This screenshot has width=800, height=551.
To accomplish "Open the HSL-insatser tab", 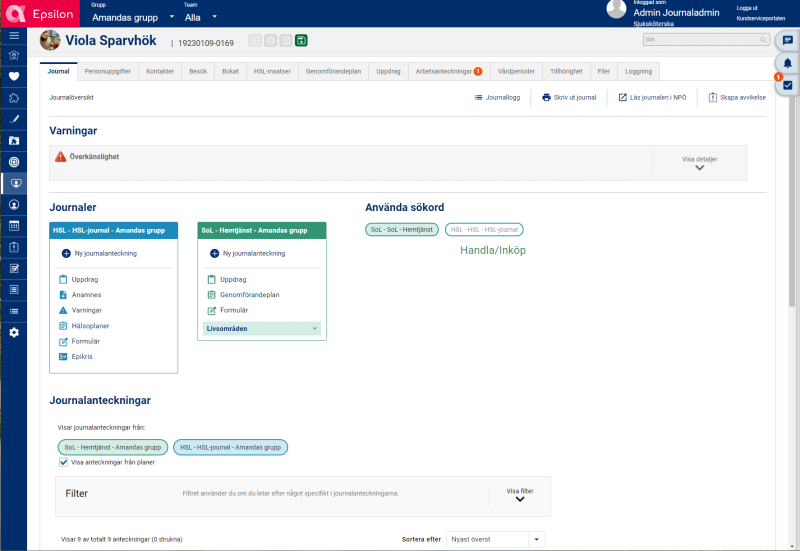I will 272,71.
